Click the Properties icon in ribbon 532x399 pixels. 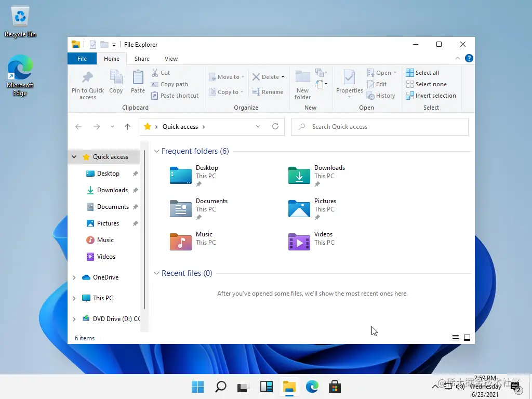350,77
